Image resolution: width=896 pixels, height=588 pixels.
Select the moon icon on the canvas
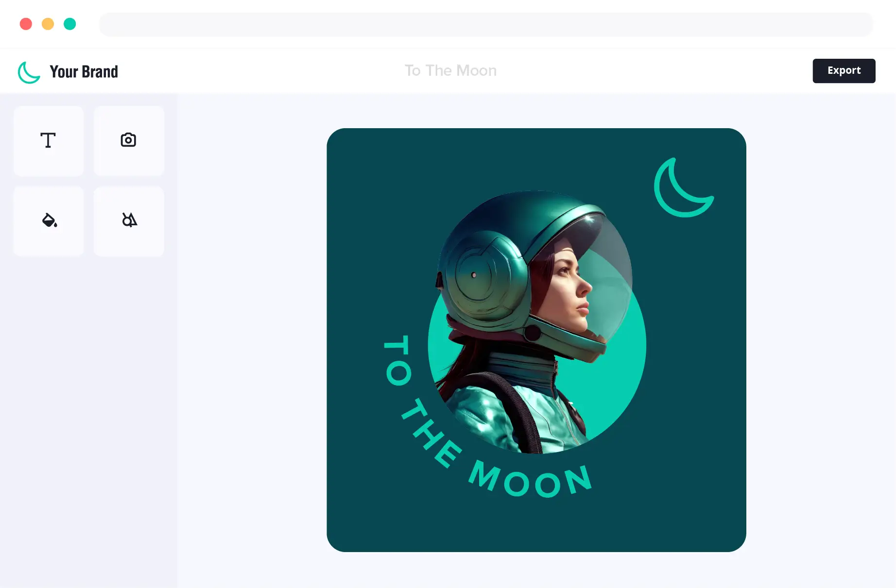pyautogui.click(x=683, y=187)
